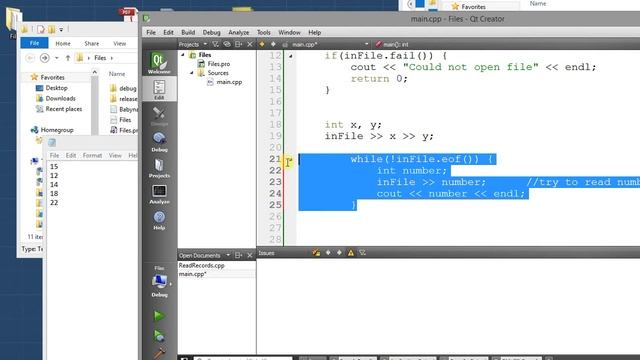This screenshot has width=640, height=360.
Task: Open the File menu in Qt Creator
Action: point(151,32)
